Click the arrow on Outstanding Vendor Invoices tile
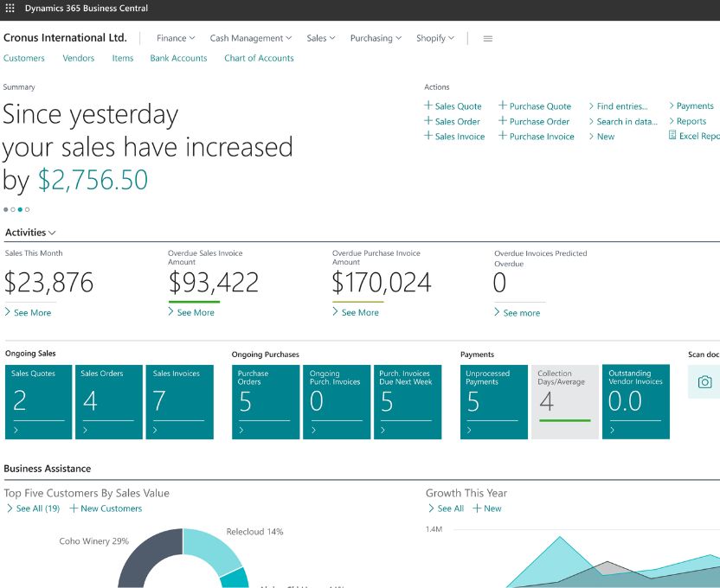Screen dimensions: 720x588 (612, 431)
